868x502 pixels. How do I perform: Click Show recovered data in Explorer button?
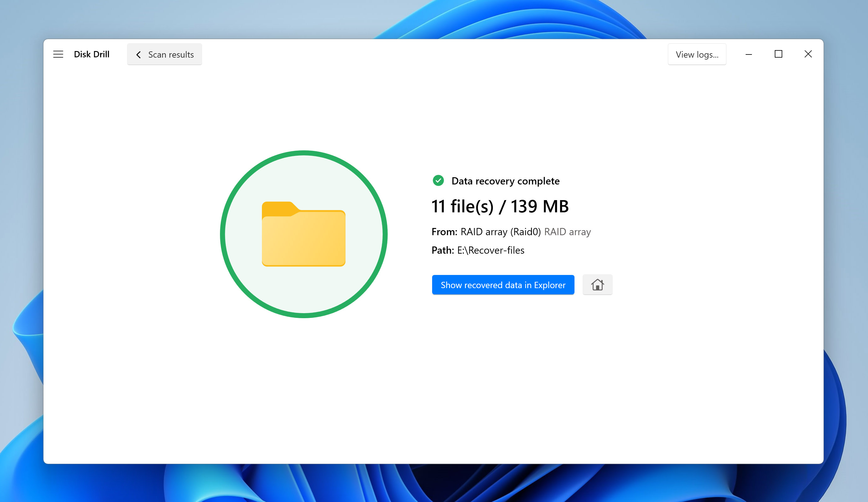tap(503, 284)
